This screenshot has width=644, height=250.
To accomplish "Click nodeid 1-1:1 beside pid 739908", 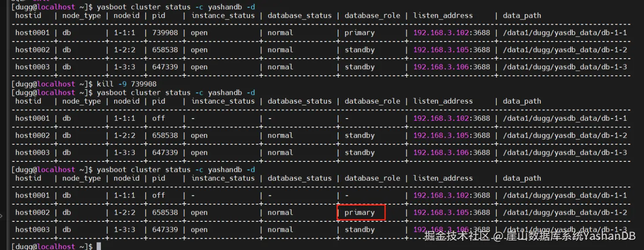I will click(x=125, y=33).
